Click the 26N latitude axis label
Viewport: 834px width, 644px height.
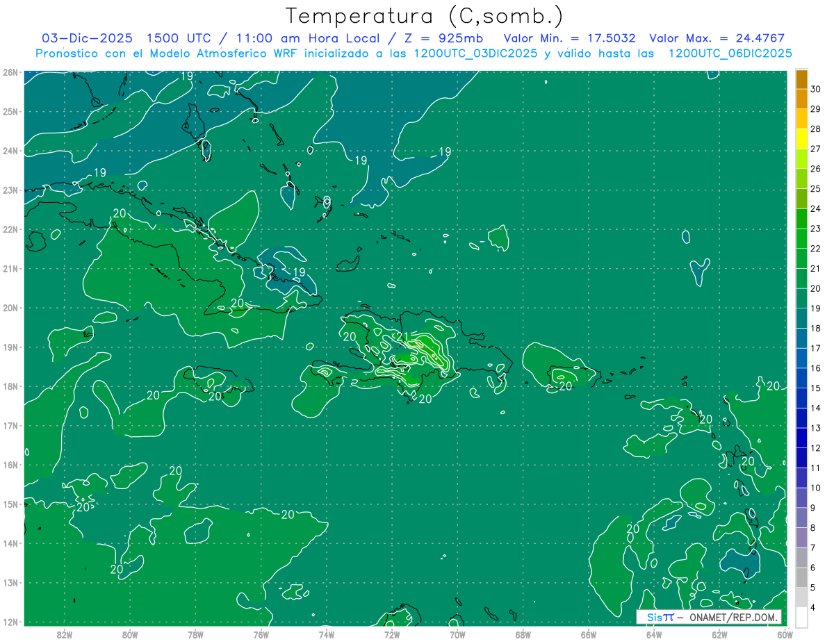click(10, 72)
